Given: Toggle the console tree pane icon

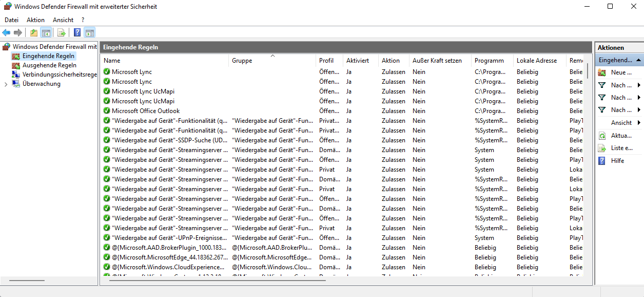Looking at the screenshot, I should pyautogui.click(x=46, y=33).
